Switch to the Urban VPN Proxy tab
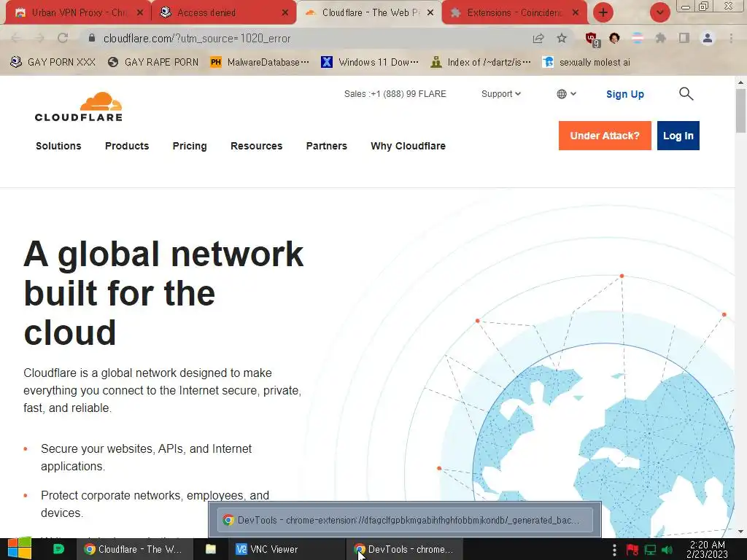The image size is (747, 560). click(78, 13)
